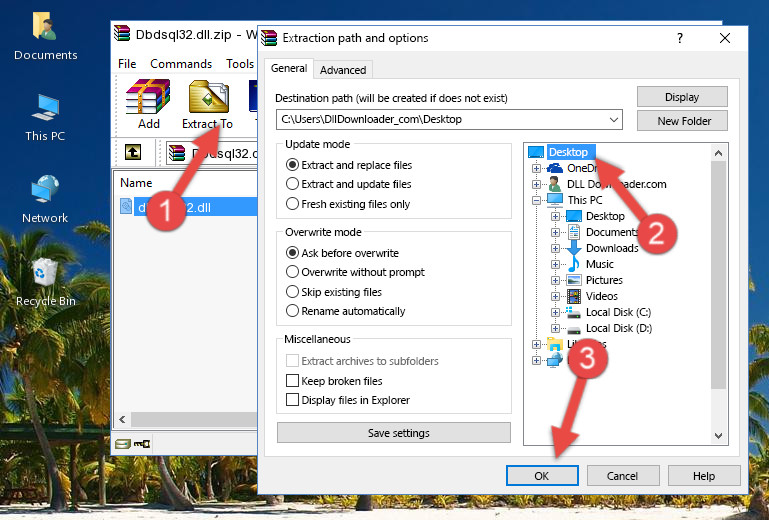Select the Pictures folder in tree
This screenshot has height=520, width=769.
pos(604,280)
